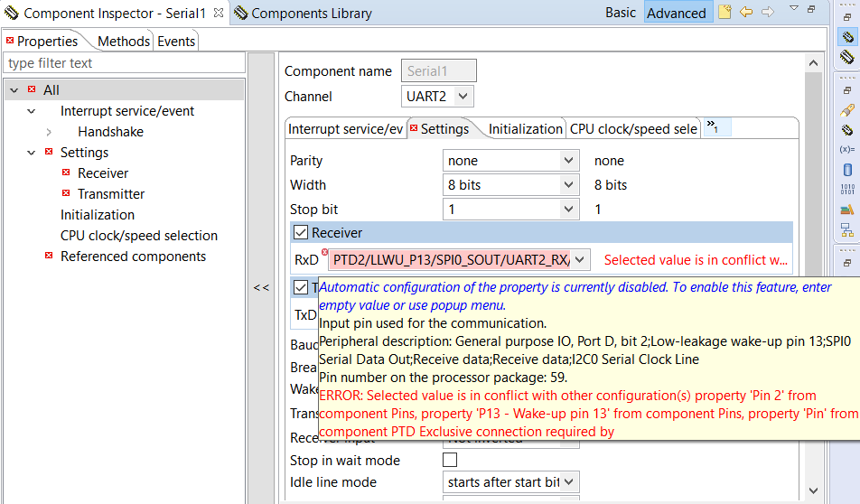Open the hierarchy diagram icon in the right sidebar
Viewport: 860px width, 504px height.
click(x=847, y=229)
